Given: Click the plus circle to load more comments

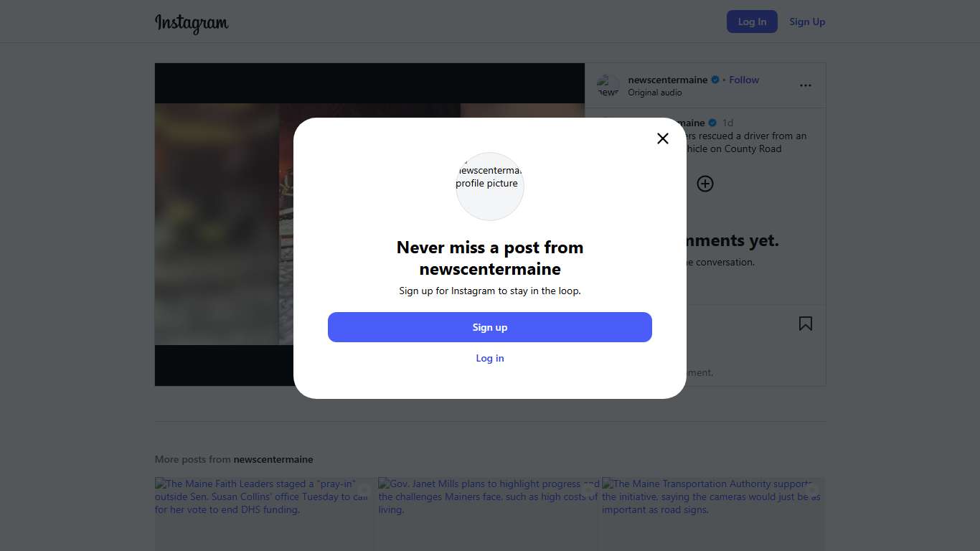Looking at the screenshot, I should 705,184.
